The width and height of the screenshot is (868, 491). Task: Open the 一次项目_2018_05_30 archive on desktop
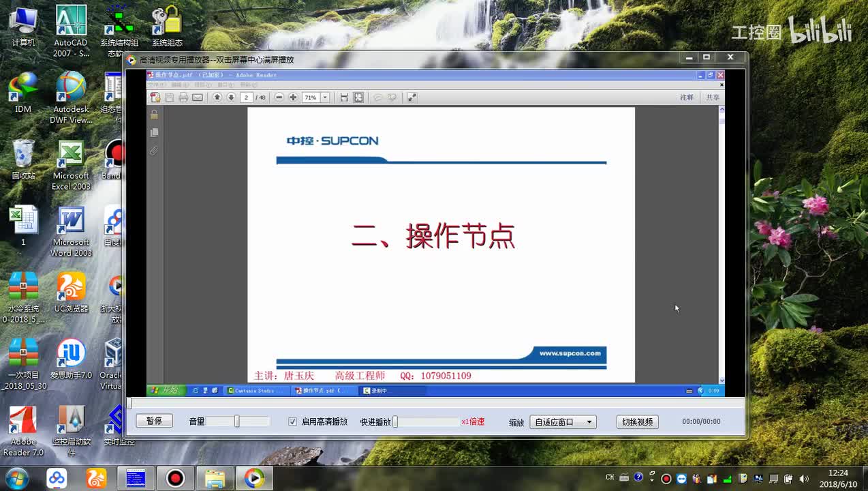[x=24, y=364]
